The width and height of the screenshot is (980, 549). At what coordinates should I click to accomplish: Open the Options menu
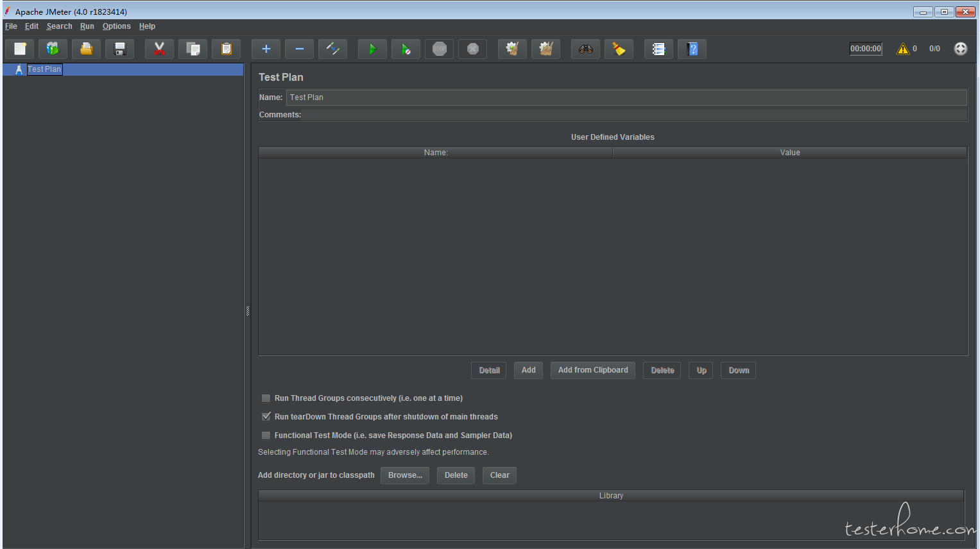tap(116, 26)
